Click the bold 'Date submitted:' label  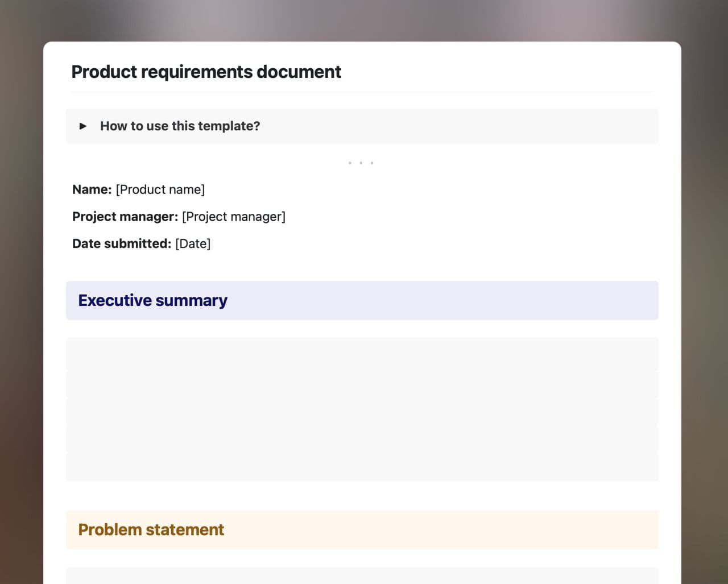[121, 244]
